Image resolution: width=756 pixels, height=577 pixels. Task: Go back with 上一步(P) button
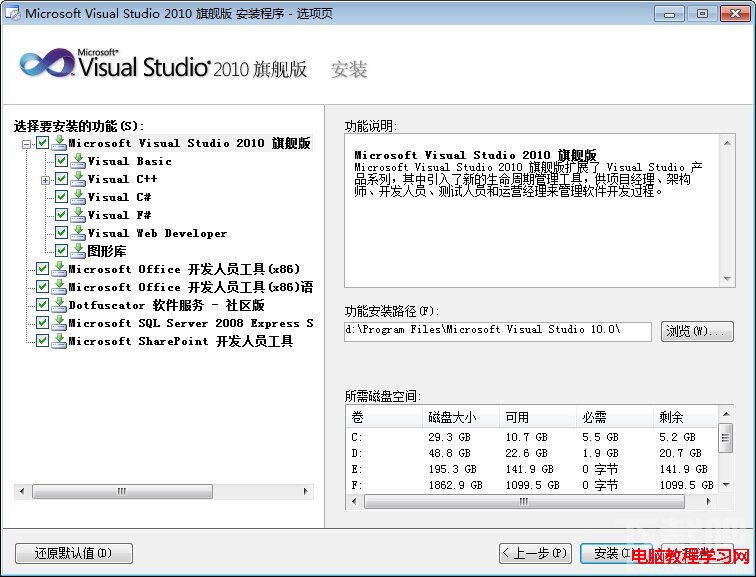535,553
